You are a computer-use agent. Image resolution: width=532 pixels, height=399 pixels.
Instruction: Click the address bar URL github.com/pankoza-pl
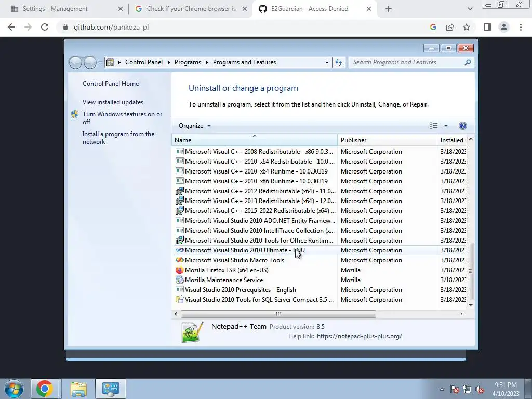coord(111,27)
